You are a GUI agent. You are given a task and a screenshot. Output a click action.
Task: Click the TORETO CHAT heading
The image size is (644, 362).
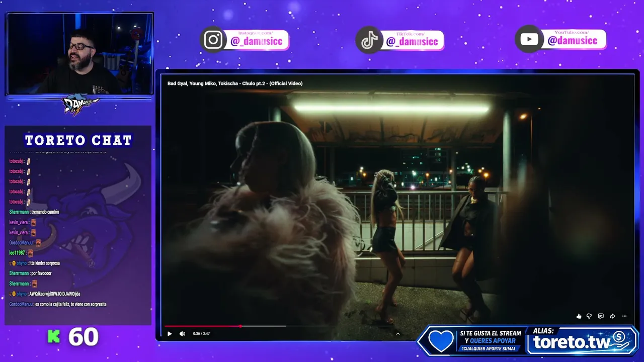pyautogui.click(x=78, y=140)
